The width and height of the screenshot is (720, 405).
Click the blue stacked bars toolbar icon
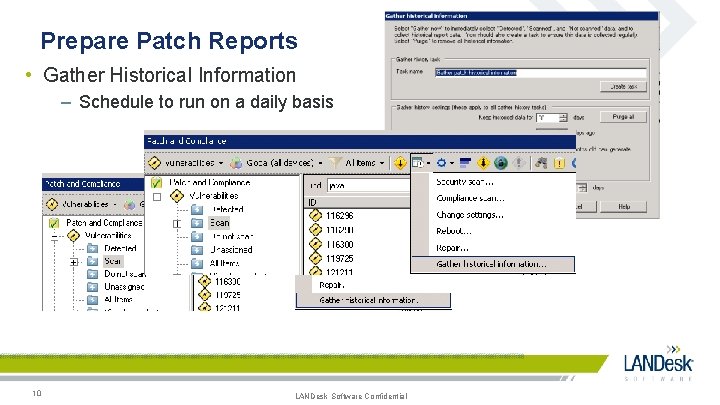465,163
